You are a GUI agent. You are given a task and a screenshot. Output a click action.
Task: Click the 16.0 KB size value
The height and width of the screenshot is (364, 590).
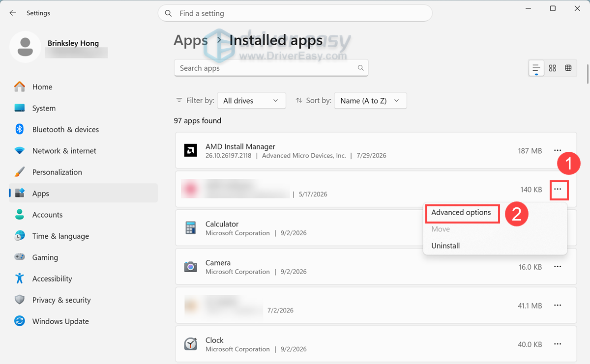[x=530, y=267]
